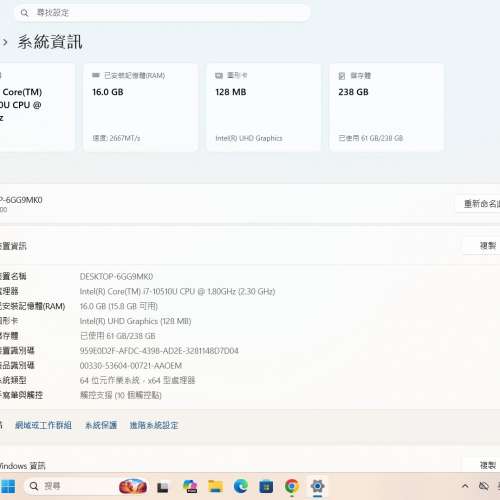Launch Microsoft Edge from the taskbar

point(241,487)
